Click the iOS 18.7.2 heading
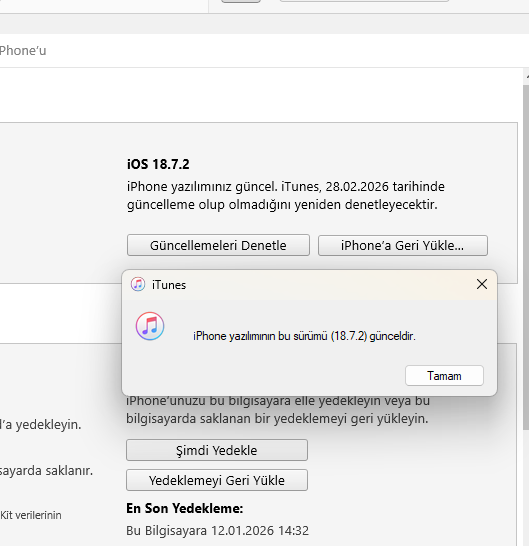The image size is (529, 546). pos(158,164)
